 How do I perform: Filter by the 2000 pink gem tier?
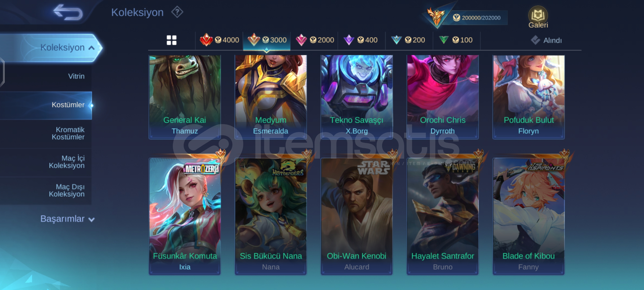point(315,40)
